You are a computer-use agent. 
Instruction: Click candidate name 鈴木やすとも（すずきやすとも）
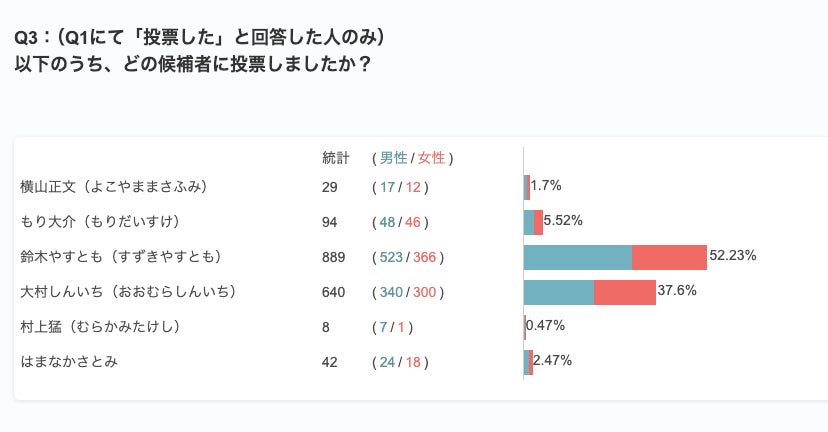[120, 257]
